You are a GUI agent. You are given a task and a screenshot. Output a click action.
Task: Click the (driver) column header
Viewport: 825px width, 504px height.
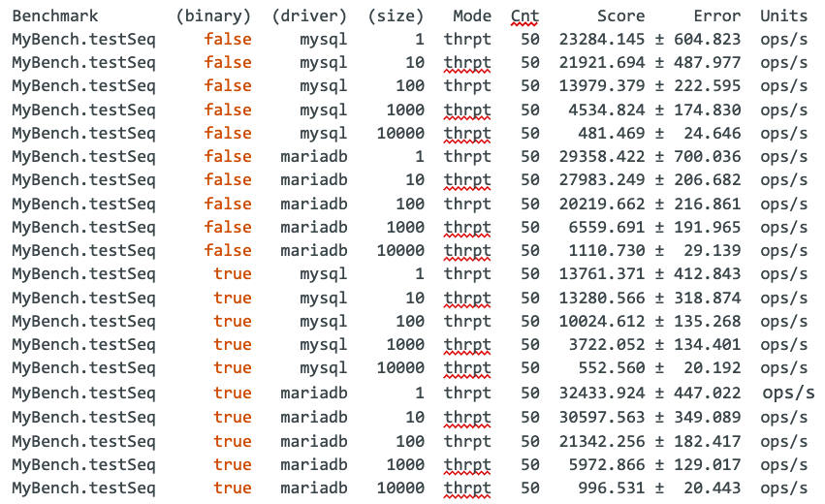(x=309, y=16)
